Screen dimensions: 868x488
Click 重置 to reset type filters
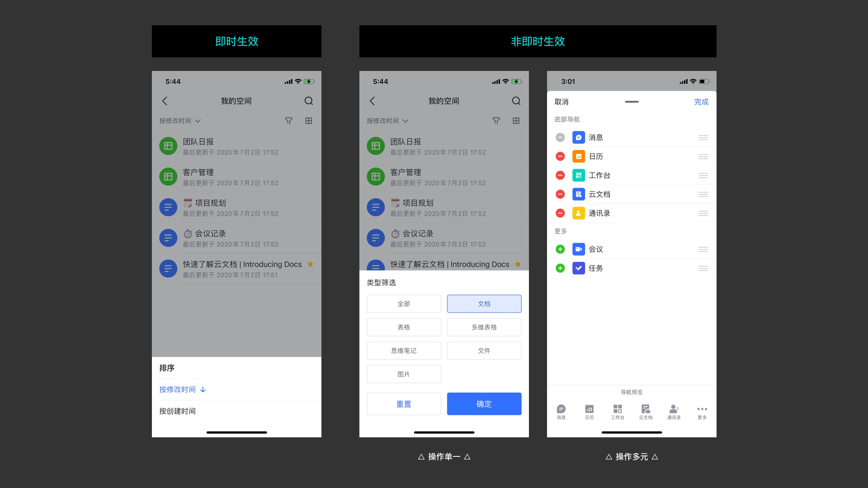403,404
